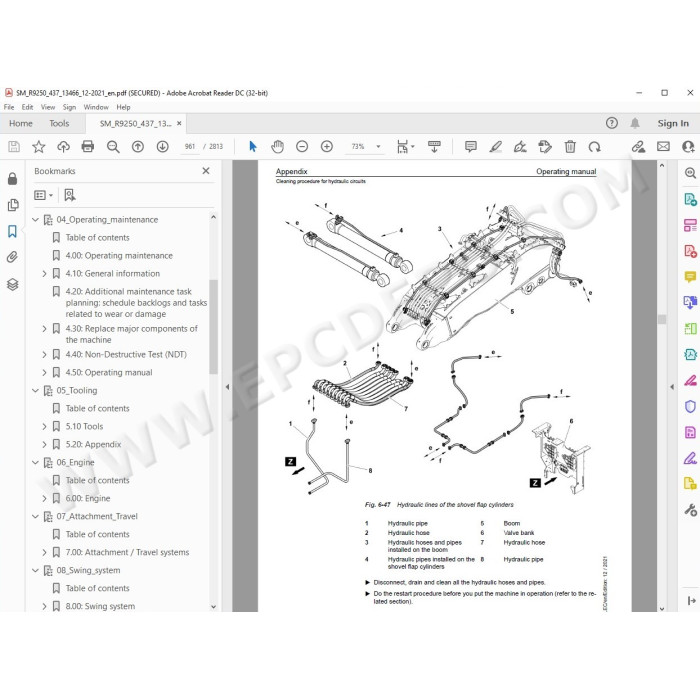Open the Attachments paperclip panel
The image size is (700, 700).
point(12,257)
